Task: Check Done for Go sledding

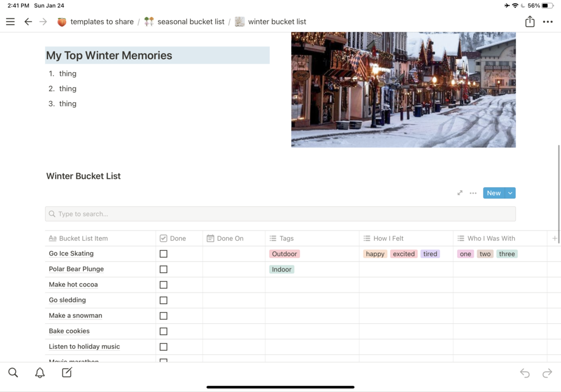Action: 164,300
